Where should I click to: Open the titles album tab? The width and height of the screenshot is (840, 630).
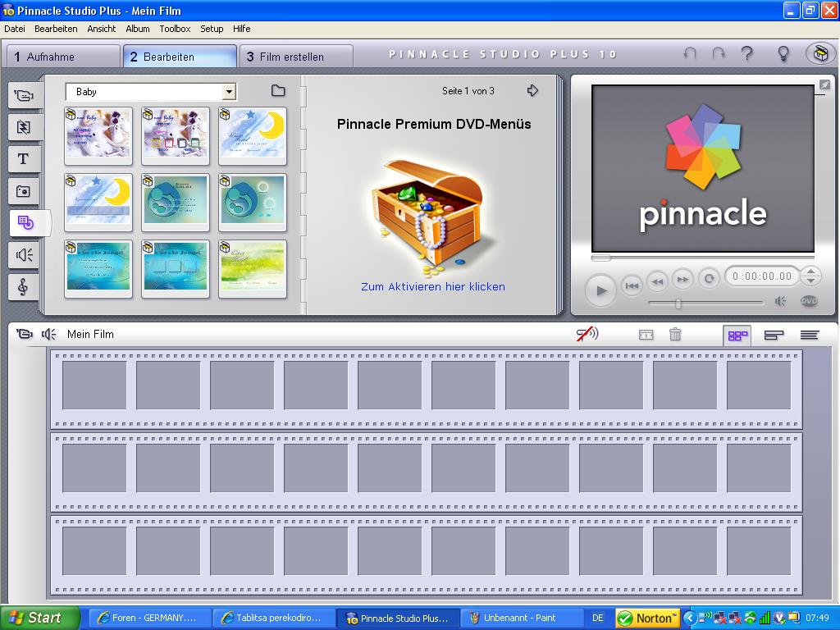click(x=24, y=159)
